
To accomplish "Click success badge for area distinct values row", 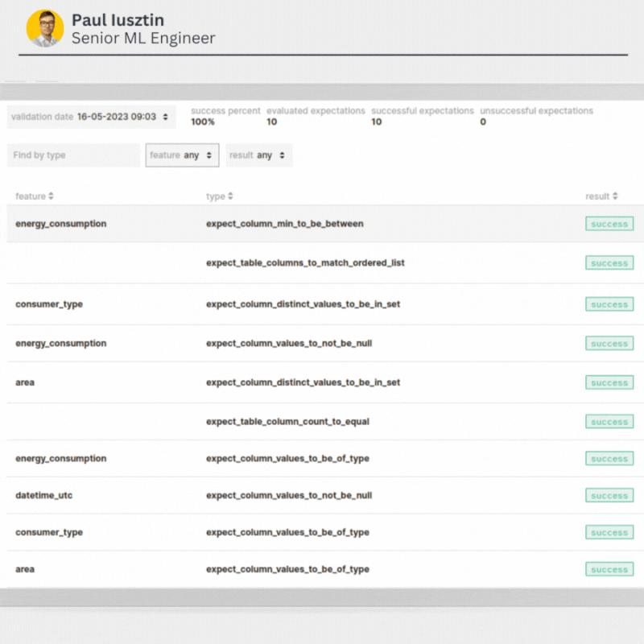I will [x=609, y=382].
